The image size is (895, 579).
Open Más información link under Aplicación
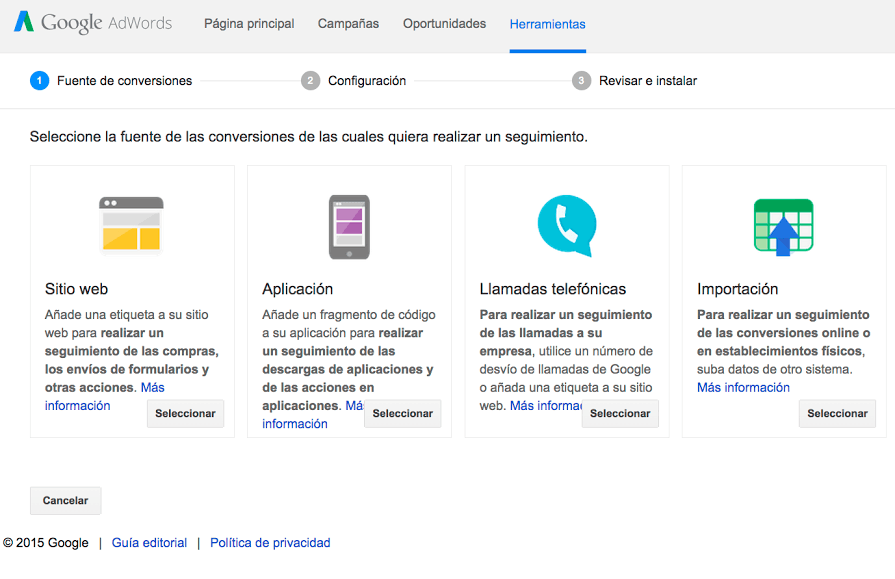(295, 424)
